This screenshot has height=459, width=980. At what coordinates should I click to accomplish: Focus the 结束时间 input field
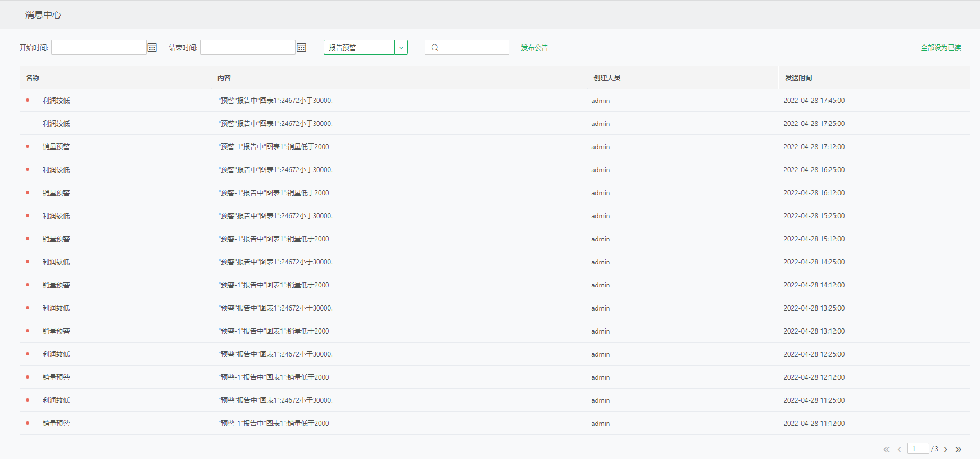[248, 47]
